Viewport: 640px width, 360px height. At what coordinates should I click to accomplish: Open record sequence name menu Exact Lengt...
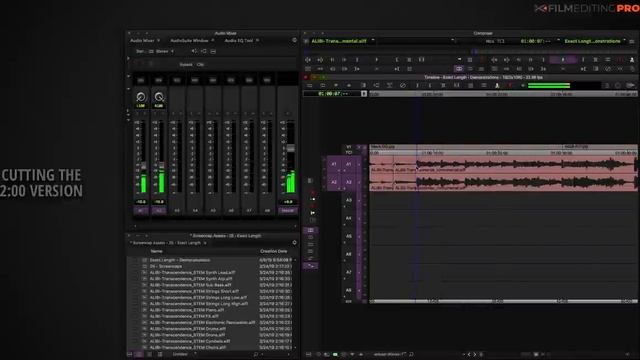tap(592, 41)
